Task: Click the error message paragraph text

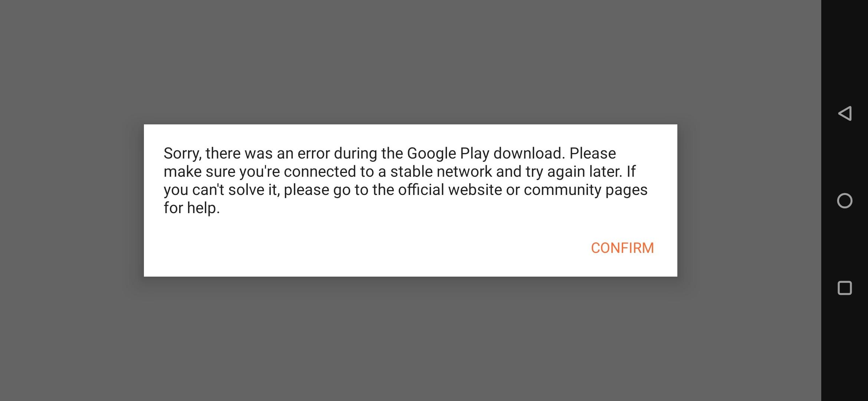Action: tap(405, 180)
